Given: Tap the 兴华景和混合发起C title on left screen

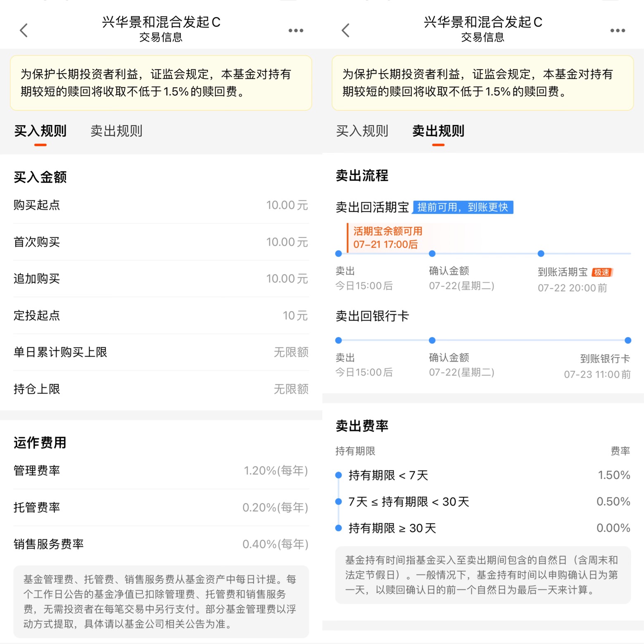Looking at the screenshot, I should (x=161, y=22).
